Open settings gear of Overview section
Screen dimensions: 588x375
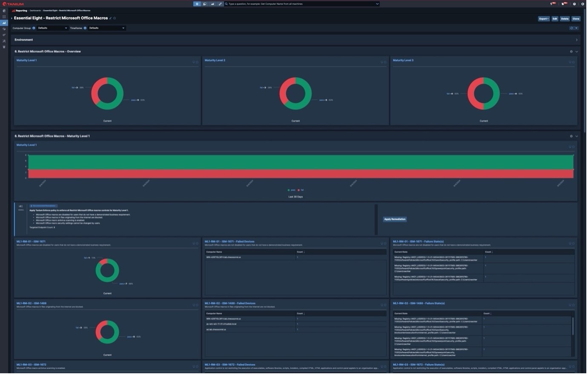point(571,52)
